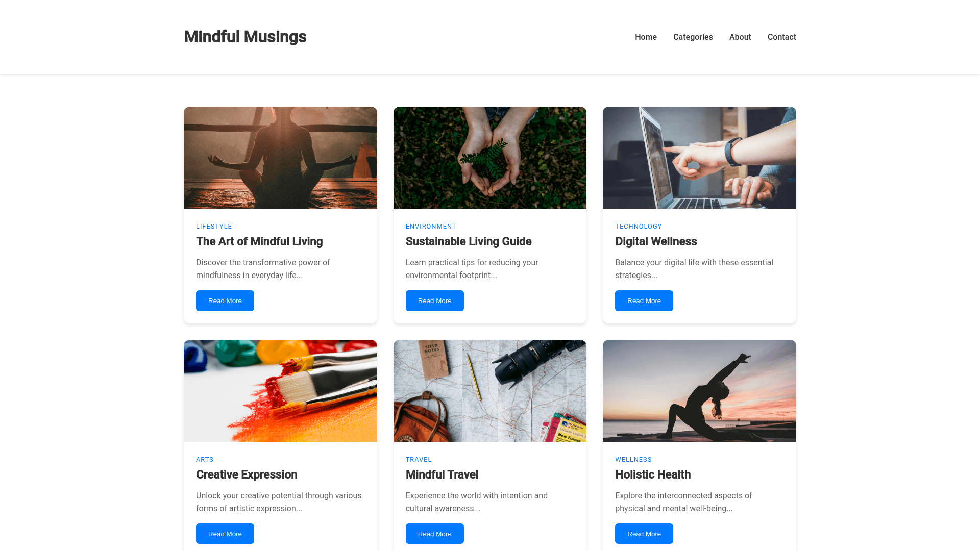The image size is (980, 551).
Task: Open the hands holding plant image
Action: (490, 158)
